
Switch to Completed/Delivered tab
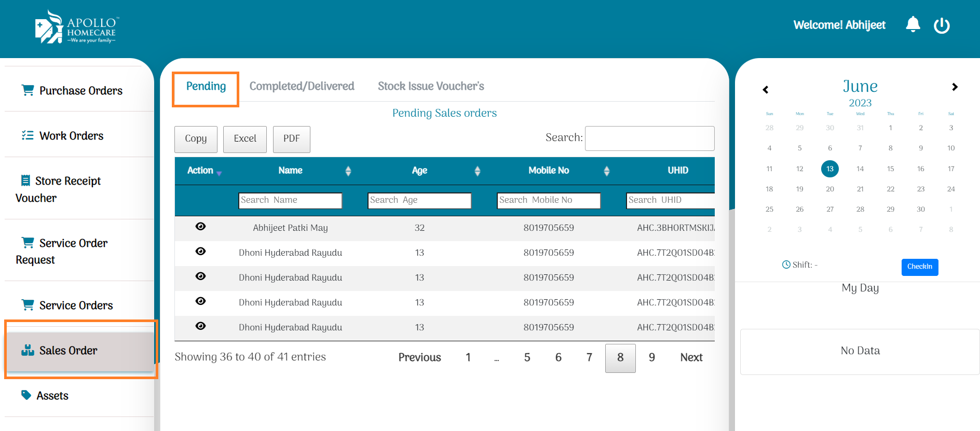302,86
